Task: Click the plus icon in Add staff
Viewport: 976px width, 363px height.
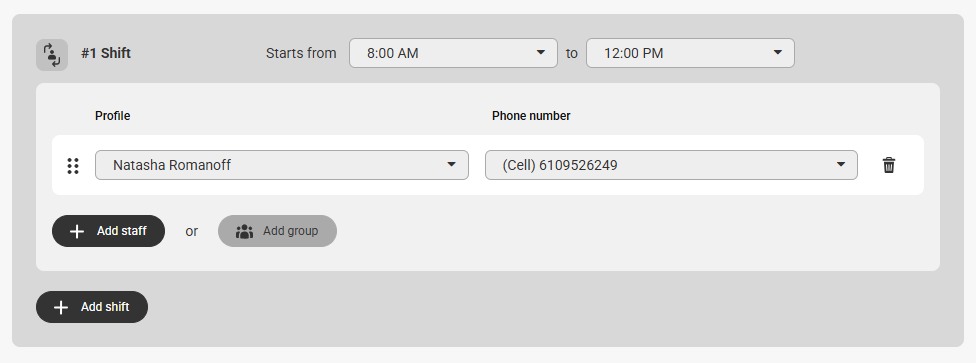Action: [x=77, y=232]
